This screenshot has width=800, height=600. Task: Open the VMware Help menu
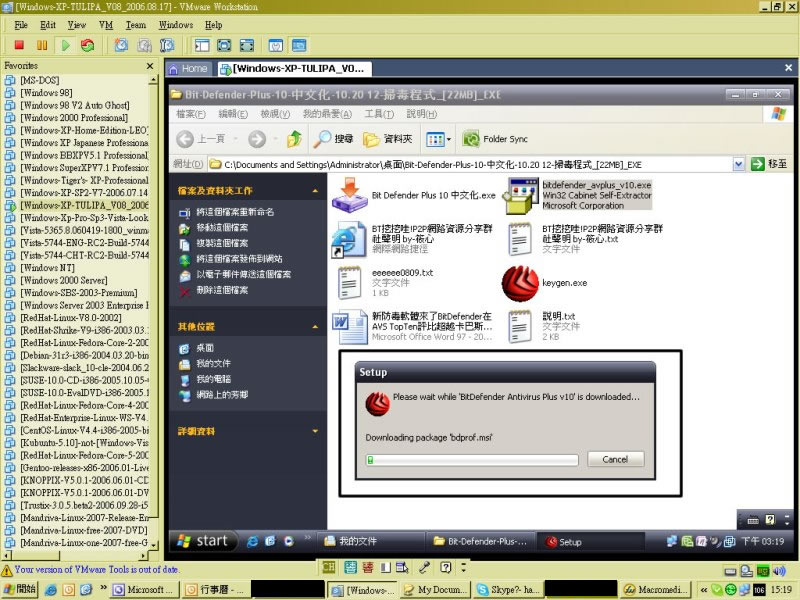(214, 25)
